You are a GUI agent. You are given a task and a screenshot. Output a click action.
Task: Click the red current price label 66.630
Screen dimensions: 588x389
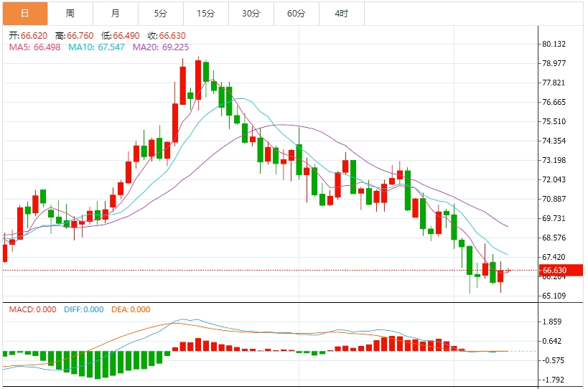(x=561, y=270)
